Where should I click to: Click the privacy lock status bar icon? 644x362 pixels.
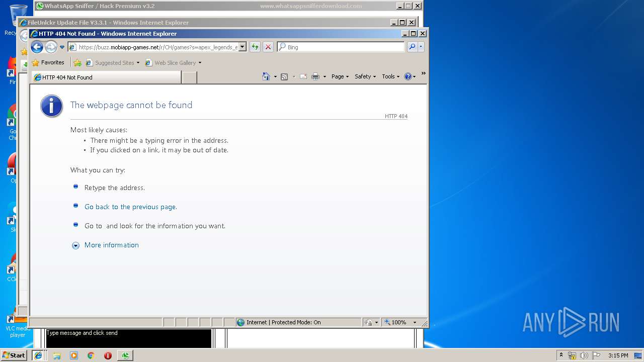(x=369, y=322)
